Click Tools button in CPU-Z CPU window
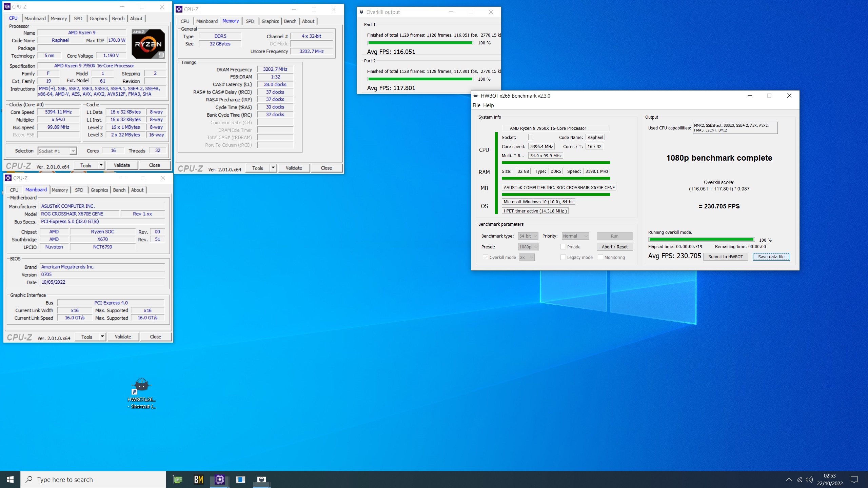868x488 pixels. click(86, 165)
